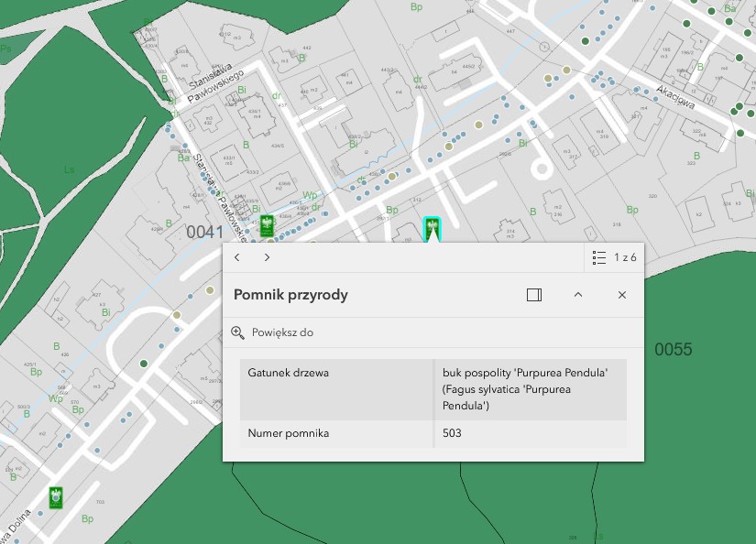
Task: Click the district number 0055 label
Action: click(674, 350)
